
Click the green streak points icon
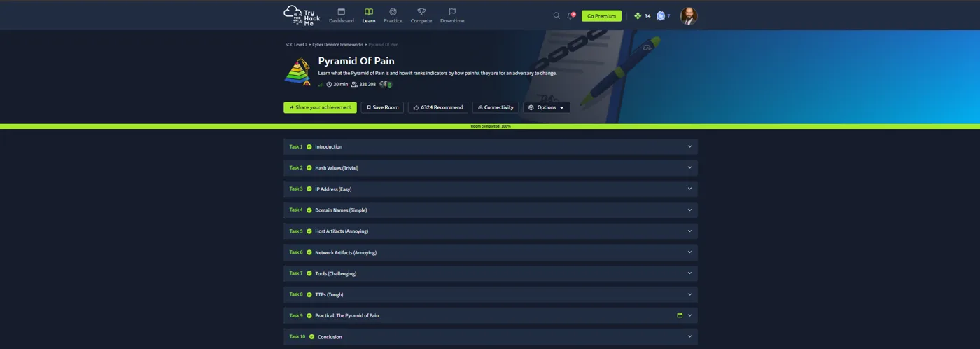pos(638,15)
